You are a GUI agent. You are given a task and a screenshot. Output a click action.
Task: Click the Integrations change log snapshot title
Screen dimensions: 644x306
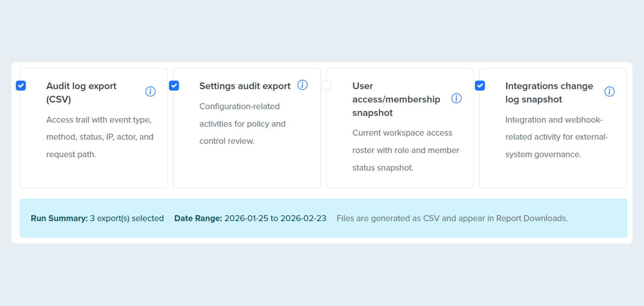point(549,92)
